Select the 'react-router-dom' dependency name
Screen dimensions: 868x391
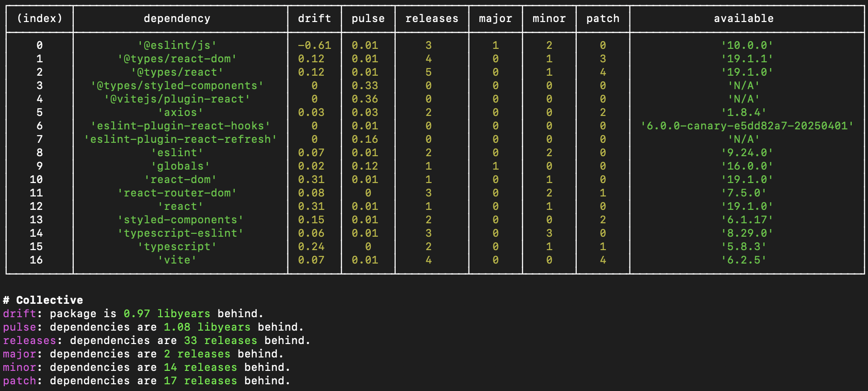click(177, 193)
